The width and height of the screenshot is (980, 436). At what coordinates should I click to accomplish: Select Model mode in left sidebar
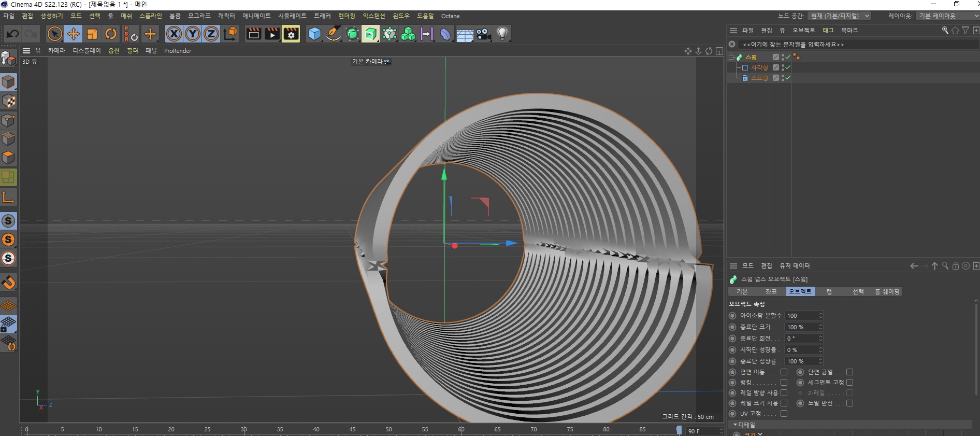click(8, 82)
